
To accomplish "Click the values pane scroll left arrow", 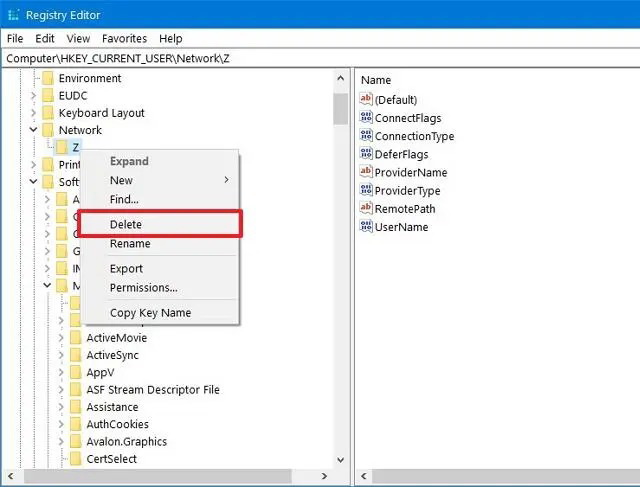I will click(364, 476).
